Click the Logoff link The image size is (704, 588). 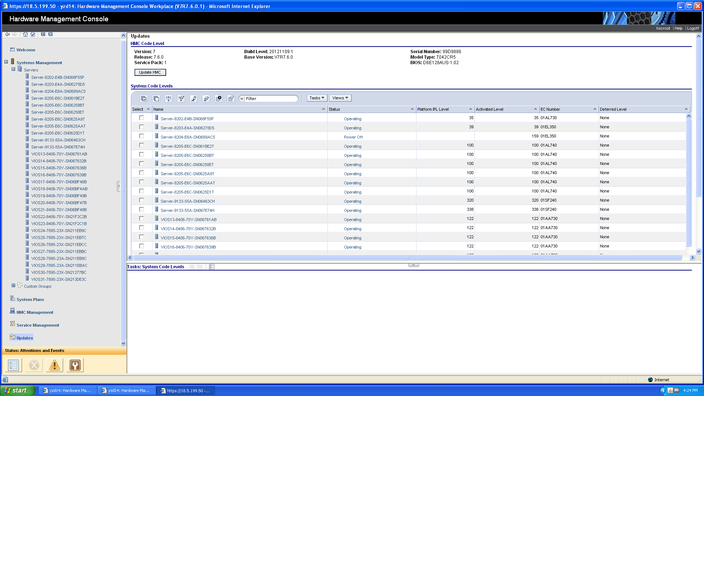tap(693, 29)
